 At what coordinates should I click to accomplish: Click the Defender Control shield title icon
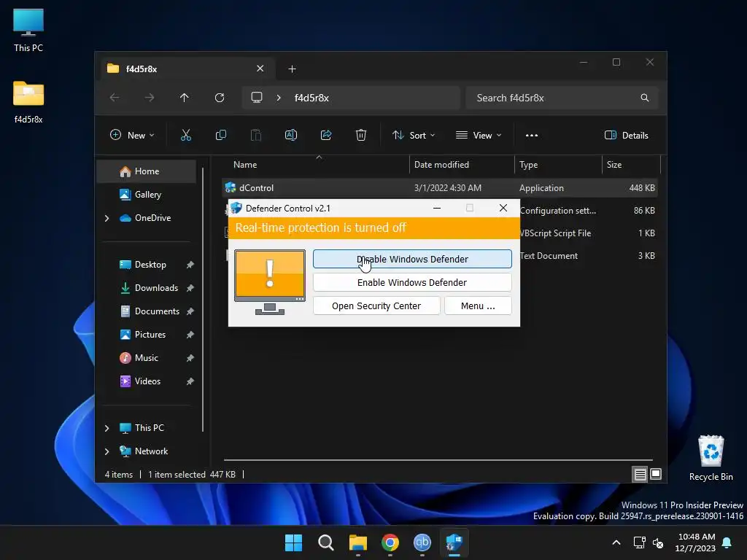click(236, 208)
